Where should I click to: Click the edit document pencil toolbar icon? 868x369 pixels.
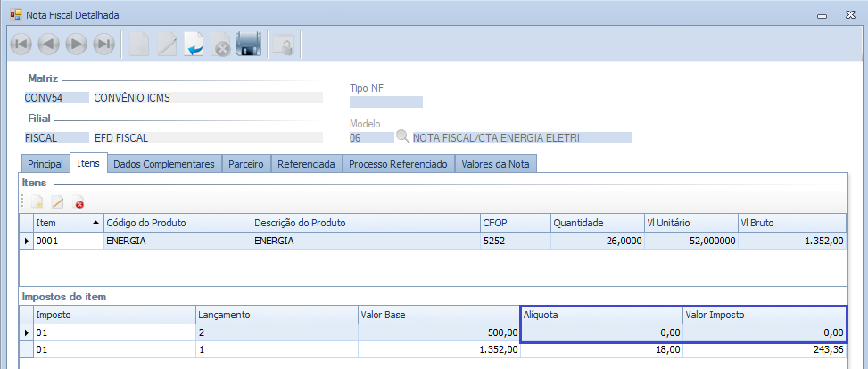pyautogui.click(x=167, y=44)
